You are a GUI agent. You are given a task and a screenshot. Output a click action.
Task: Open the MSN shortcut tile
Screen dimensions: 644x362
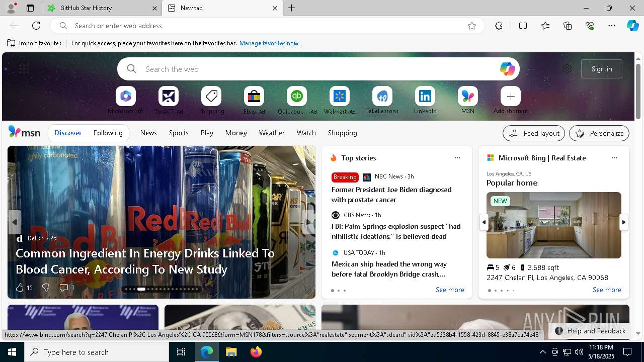point(468,96)
